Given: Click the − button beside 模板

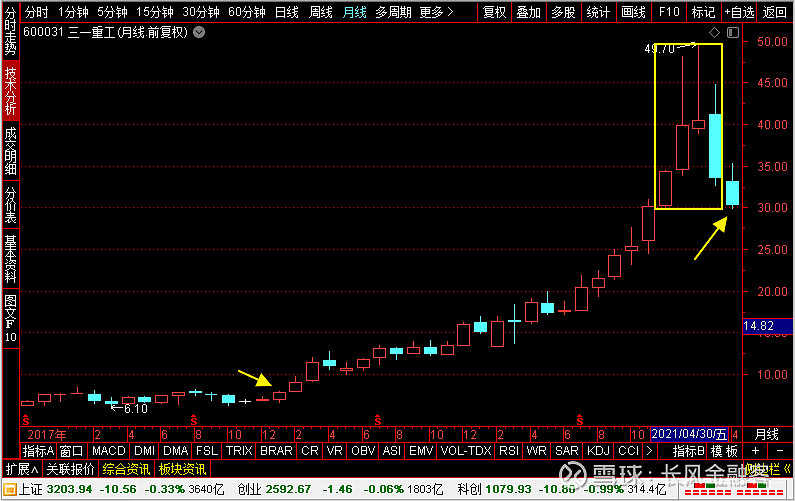Looking at the screenshot, I should coord(780,450).
